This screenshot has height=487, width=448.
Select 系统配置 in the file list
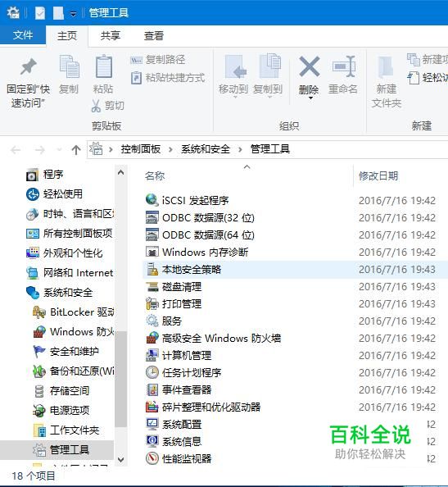pyautogui.click(x=182, y=424)
